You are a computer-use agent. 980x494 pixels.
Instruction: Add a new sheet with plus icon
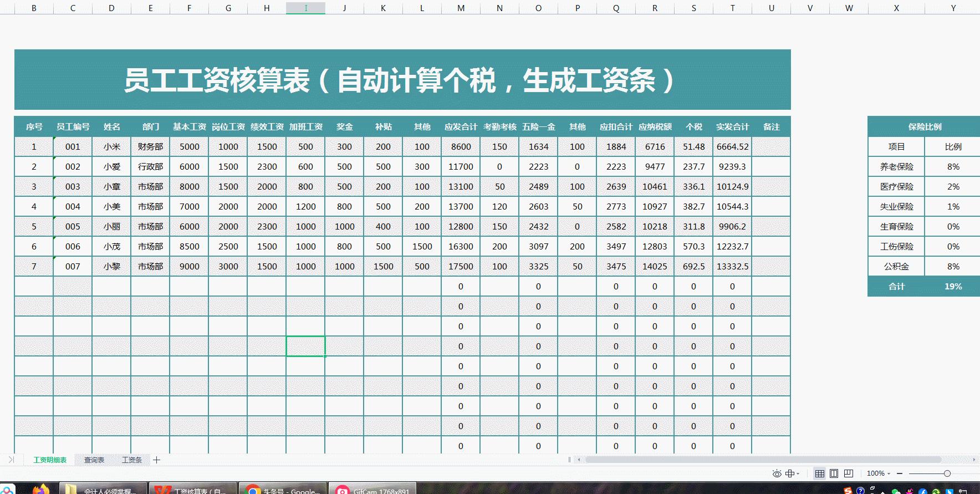(156, 460)
